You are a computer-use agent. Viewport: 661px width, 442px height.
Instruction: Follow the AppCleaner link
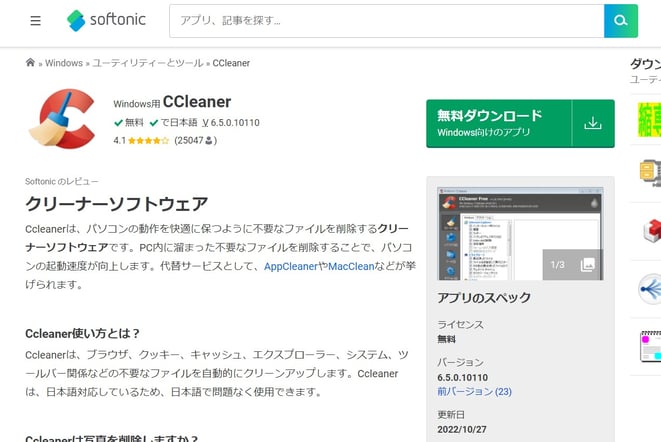point(290,266)
